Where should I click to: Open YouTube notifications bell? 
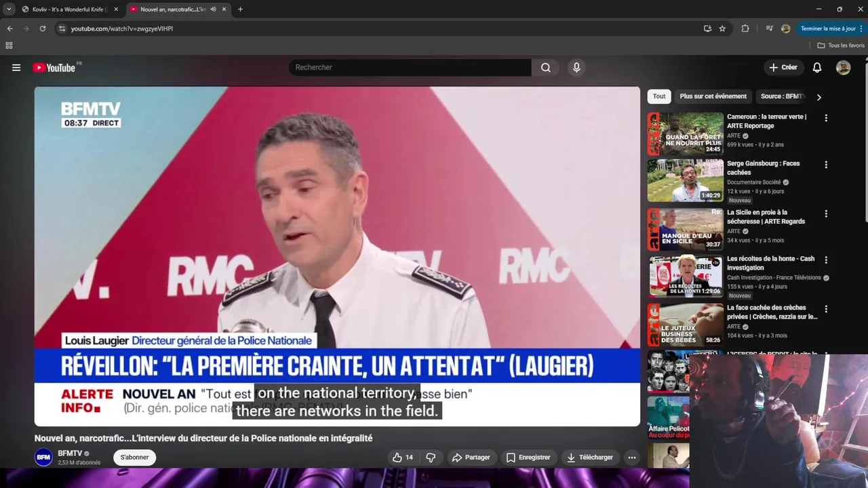coord(817,68)
